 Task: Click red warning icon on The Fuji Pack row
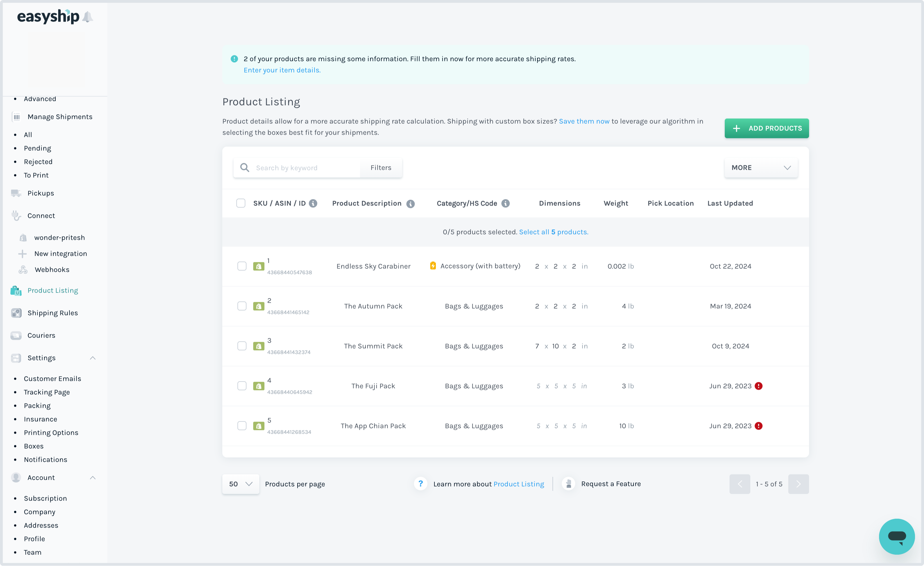point(758,386)
